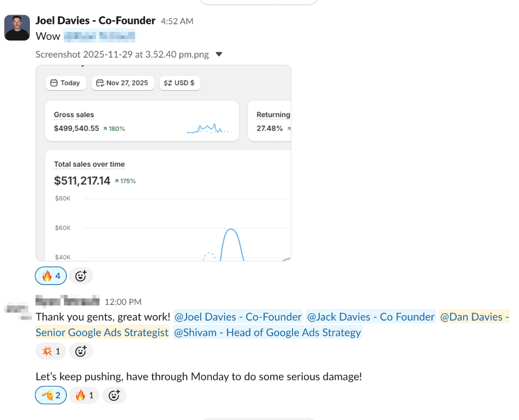Open the USD $ currency selector
Image resolution: width=519 pixels, height=420 pixels.
[179, 83]
